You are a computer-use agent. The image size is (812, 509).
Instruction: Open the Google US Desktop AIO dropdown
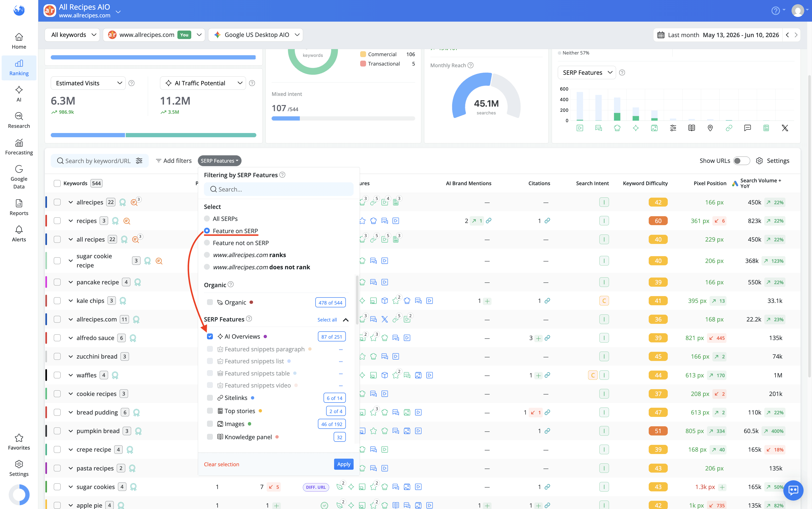[x=255, y=35]
